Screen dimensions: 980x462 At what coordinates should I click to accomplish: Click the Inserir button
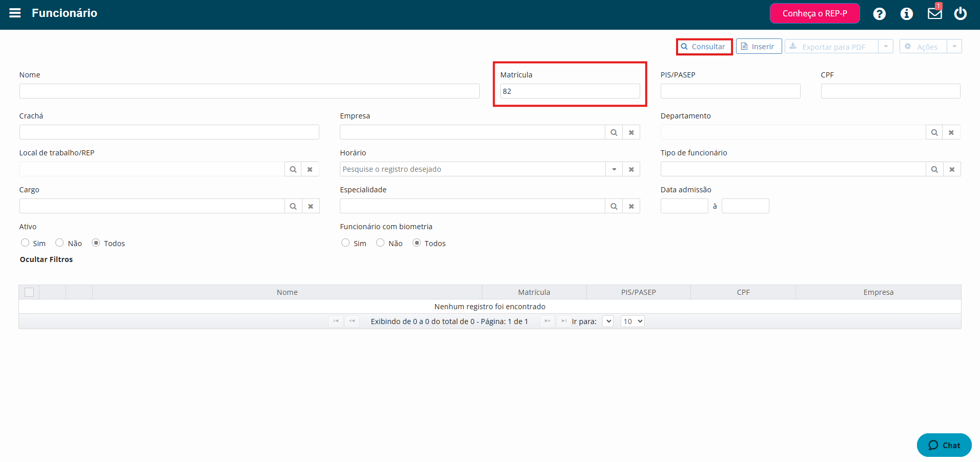(x=759, y=47)
